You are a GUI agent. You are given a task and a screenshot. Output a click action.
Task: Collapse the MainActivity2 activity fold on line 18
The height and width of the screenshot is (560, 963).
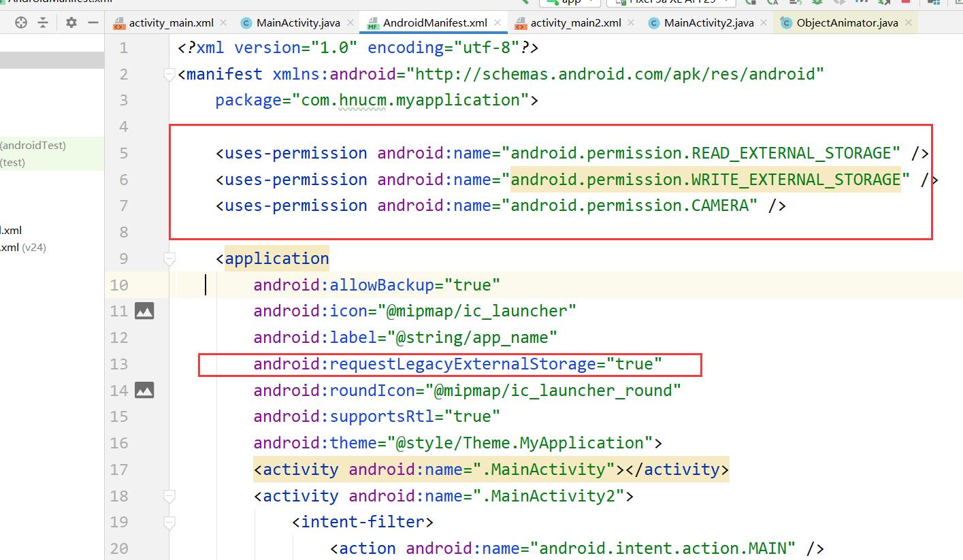[x=169, y=496]
